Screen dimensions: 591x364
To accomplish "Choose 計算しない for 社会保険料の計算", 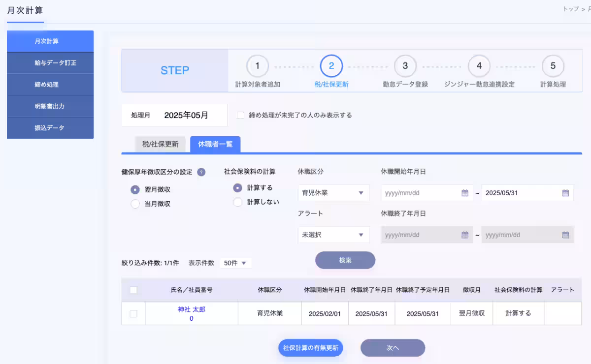I will click(237, 202).
